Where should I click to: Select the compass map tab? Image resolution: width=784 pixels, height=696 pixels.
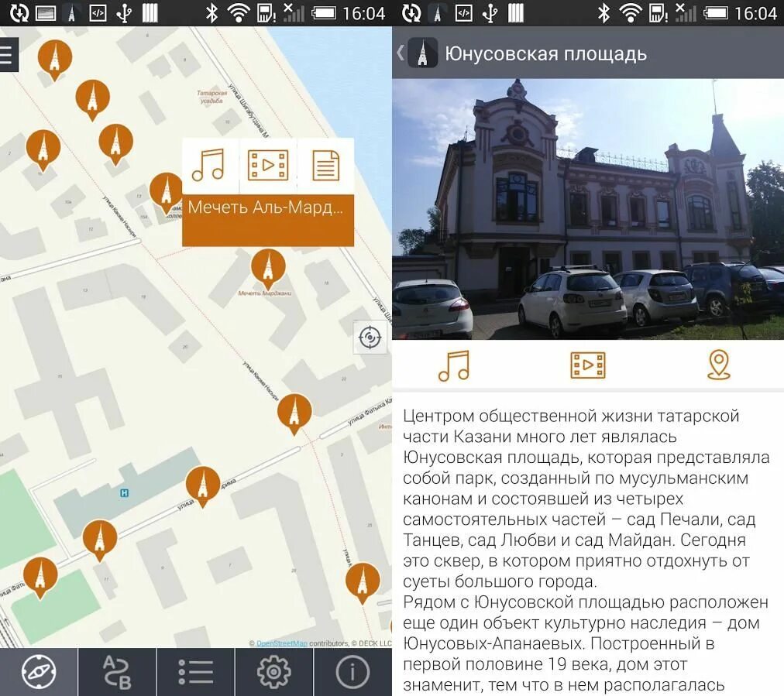click(x=39, y=671)
